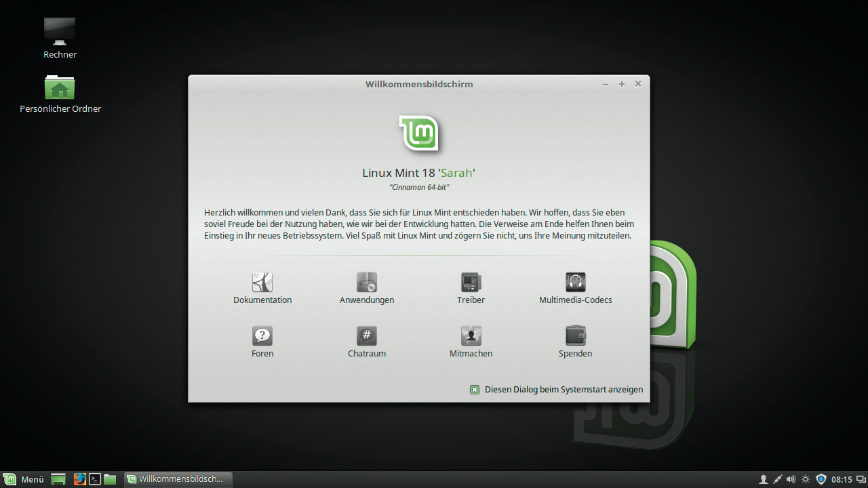Click the Mitmachen icon
Viewport: 868px width, 488px height.
click(471, 335)
